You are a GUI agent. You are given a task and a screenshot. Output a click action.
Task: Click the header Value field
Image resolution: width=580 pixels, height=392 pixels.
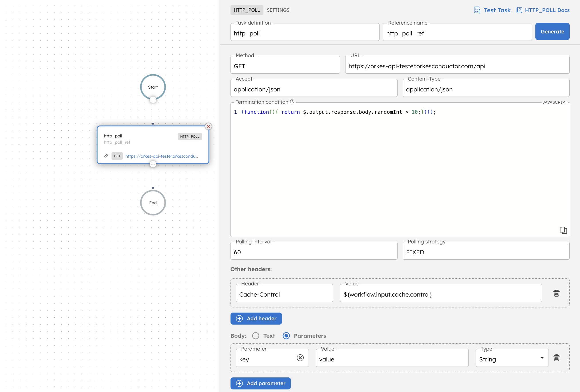tap(441, 293)
